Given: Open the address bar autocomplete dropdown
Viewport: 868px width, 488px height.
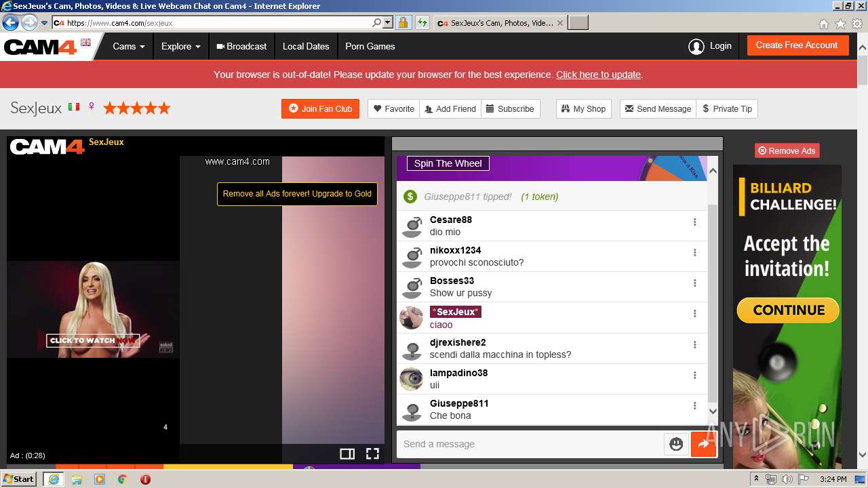Looking at the screenshot, I should (x=388, y=22).
